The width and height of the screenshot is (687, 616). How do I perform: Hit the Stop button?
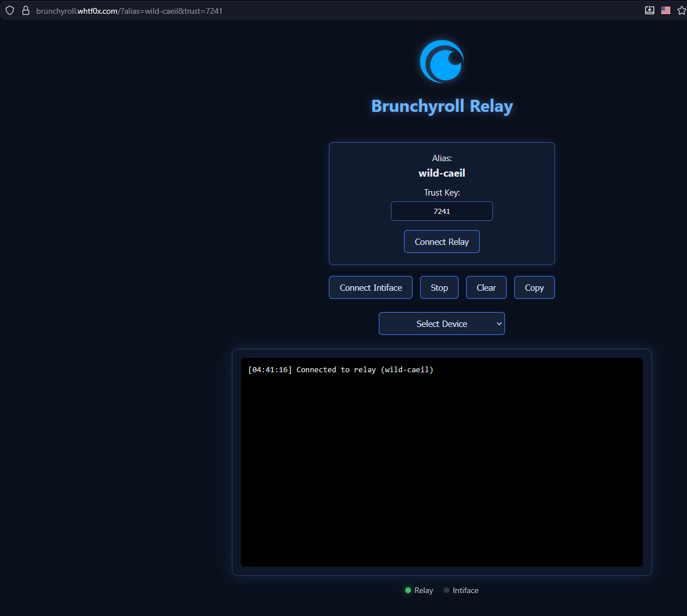[x=439, y=287]
